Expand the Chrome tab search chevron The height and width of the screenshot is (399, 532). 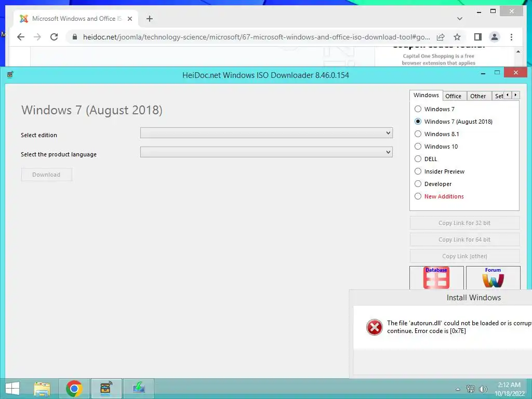tap(459, 19)
